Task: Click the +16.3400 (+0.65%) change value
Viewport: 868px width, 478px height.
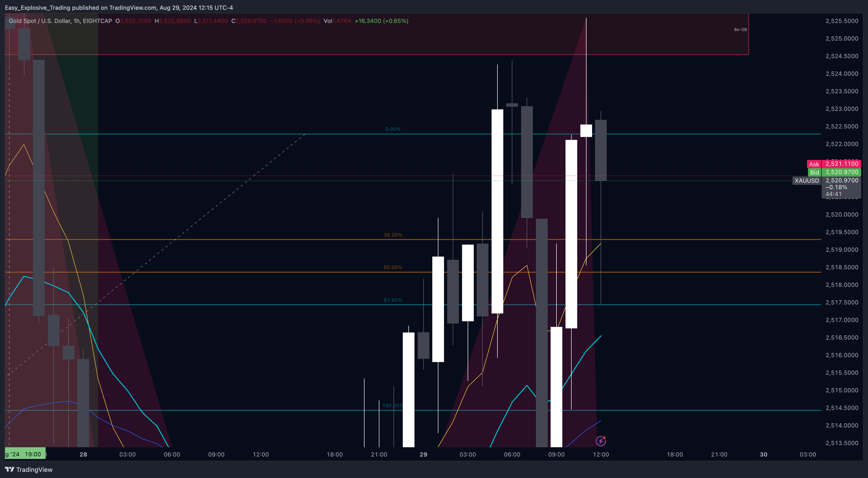Action: click(382, 21)
